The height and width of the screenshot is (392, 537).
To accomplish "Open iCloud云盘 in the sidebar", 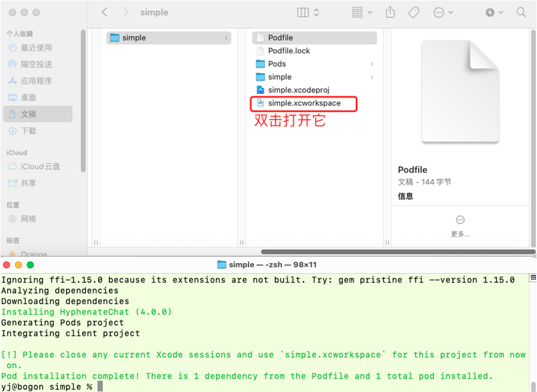I will tap(40, 167).
